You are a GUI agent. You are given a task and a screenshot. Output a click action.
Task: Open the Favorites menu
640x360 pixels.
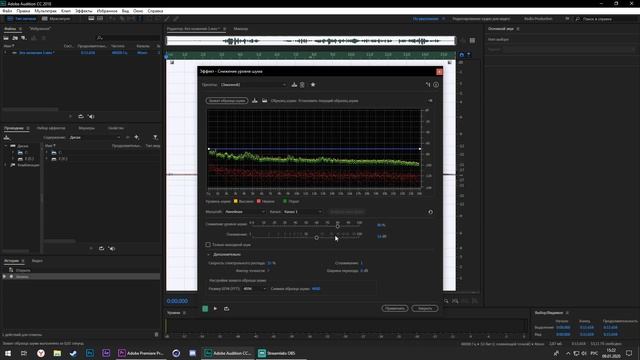107,11
